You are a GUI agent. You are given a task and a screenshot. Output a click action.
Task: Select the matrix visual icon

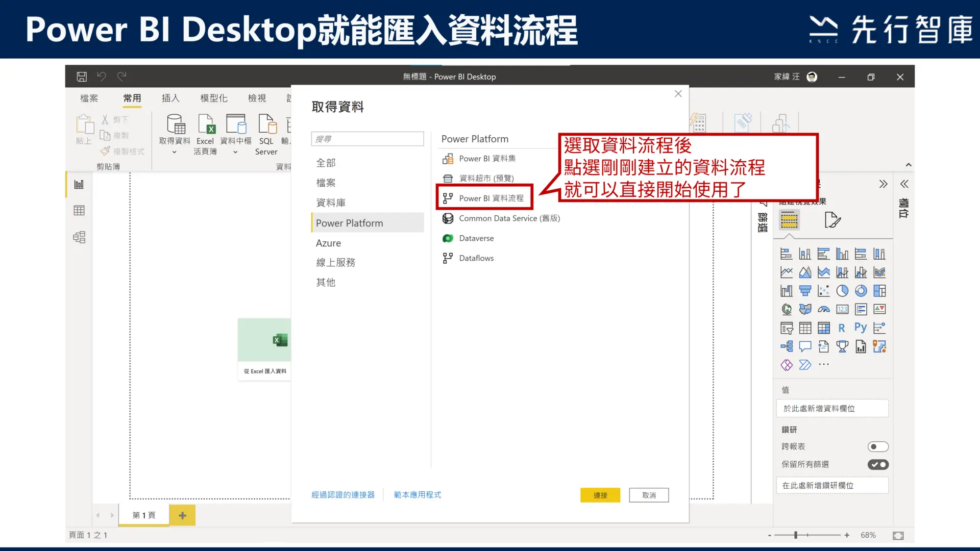[824, 328]
